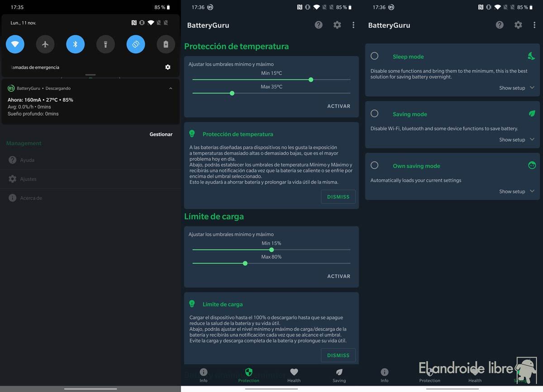Screen dimensions: 543x392
Task: Tap the Sleep mode title text
Action: [408, 57]
